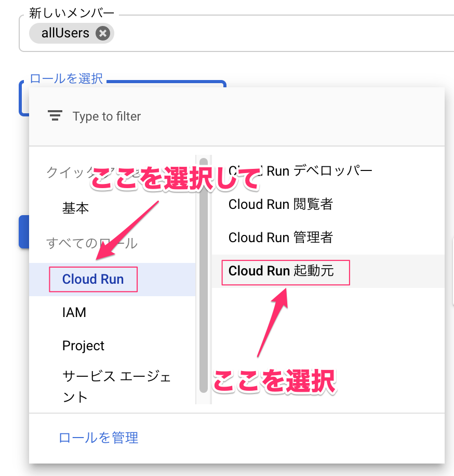
Task: Choose the Cloud Run 起動元 role
Action: [x=328, y=271]
